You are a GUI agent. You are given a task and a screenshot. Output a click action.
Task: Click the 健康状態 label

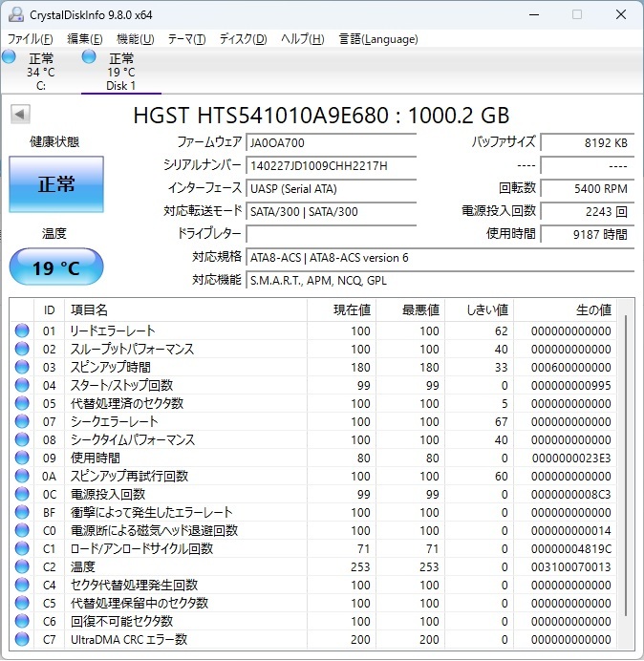coord(54,141)
